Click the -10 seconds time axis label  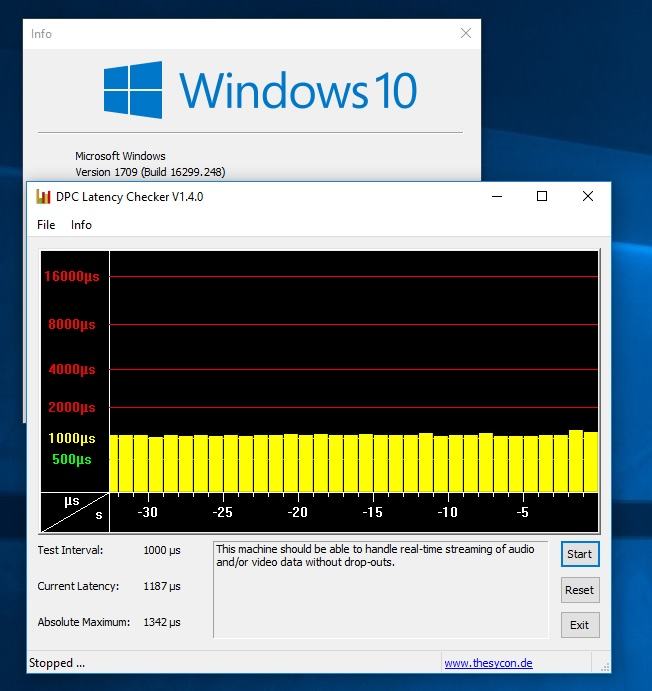[448, 512]
